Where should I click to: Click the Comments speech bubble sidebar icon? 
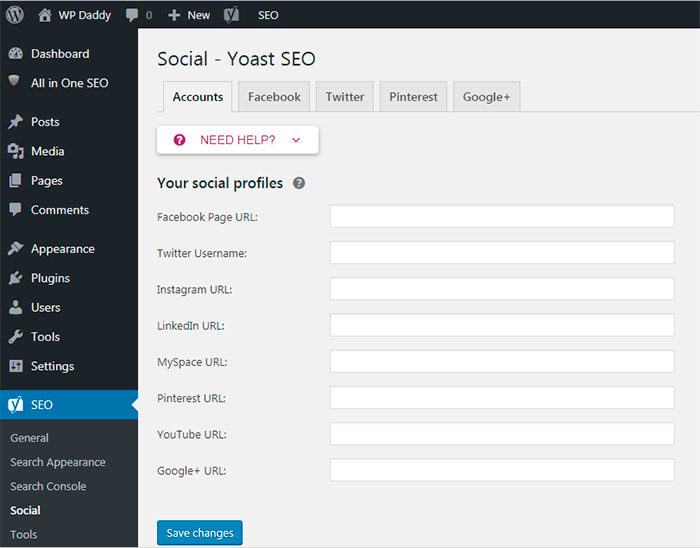(15, 210)
